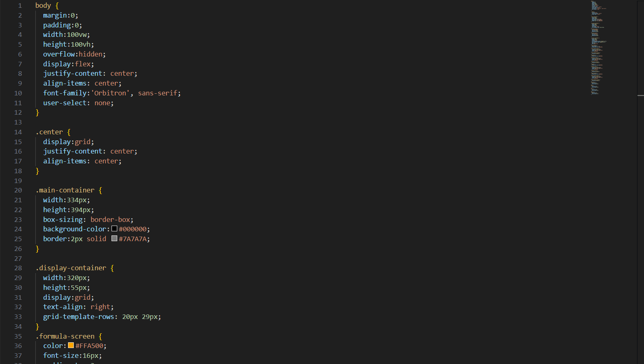Viewport: 644px width, 364px height.
Task: Click the .formula-screen selector text
Action: coord(65,336)
